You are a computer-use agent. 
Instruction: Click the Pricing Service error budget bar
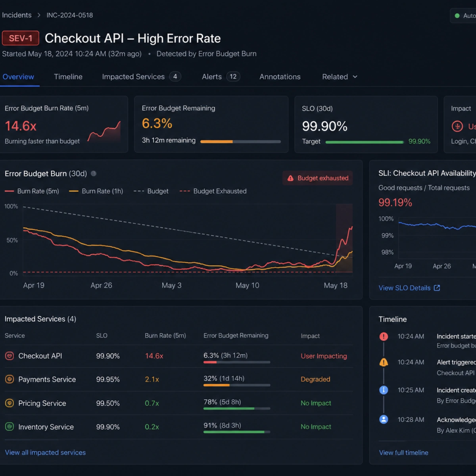click(x=237, y=409)
